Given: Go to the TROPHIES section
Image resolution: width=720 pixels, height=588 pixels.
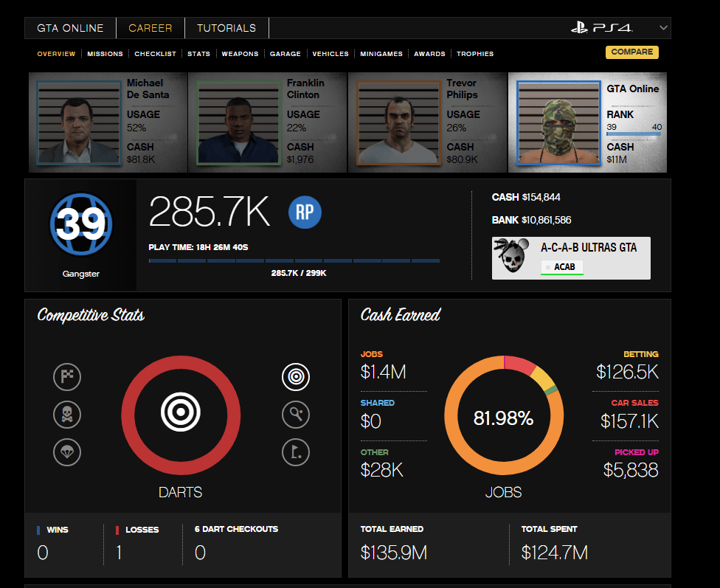Looking at the screenshot, I should point(475,54).
